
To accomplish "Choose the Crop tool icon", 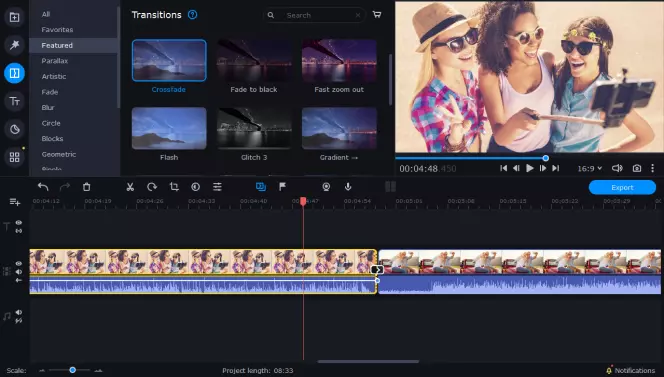I will tap(174, 187).
